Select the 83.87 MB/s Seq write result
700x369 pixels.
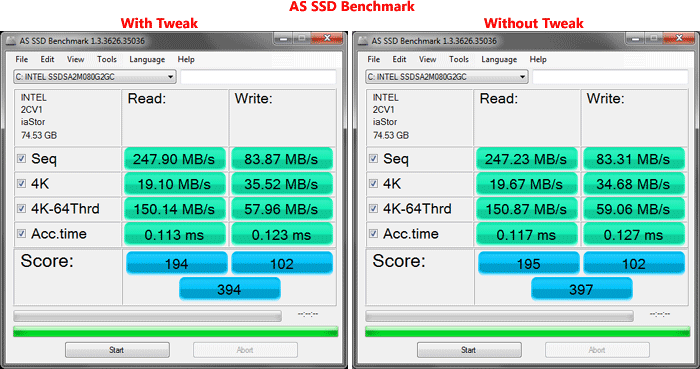click(282, 159)
